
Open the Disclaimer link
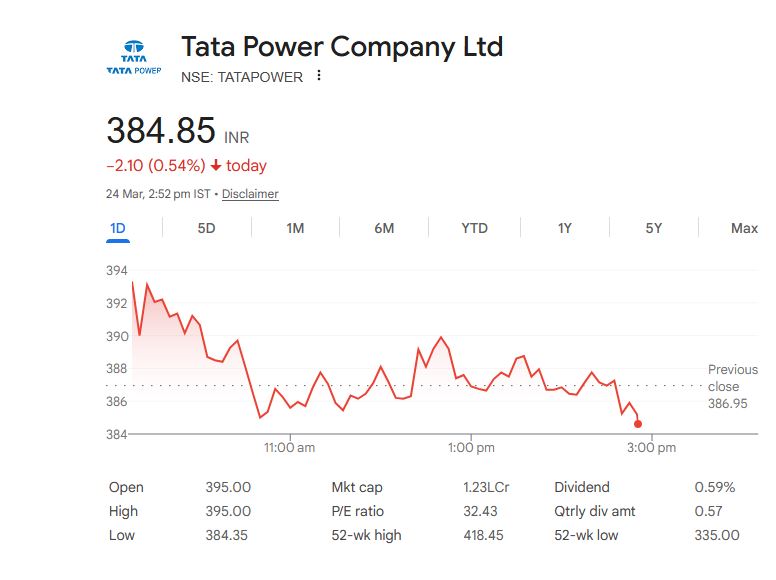click(x=250, y=194)
